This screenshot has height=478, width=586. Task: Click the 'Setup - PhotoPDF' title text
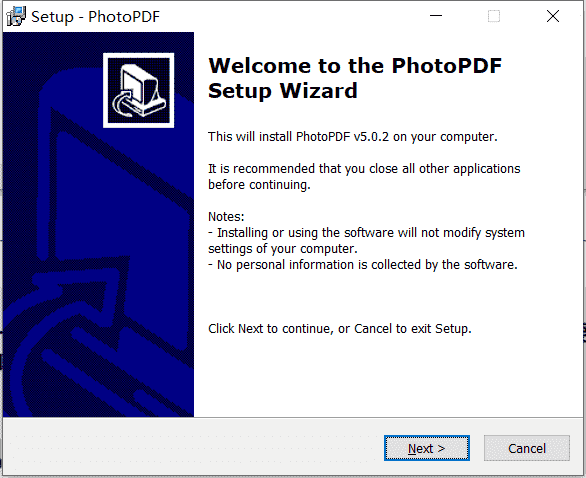point(95,17)
